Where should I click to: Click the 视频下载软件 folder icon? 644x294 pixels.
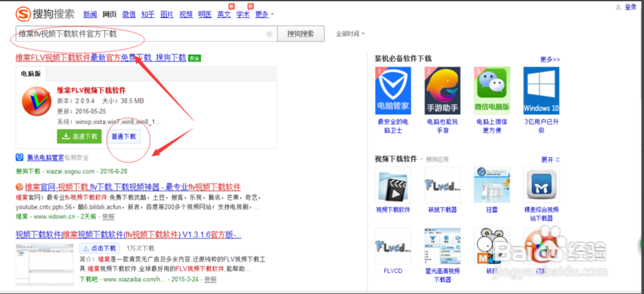tap(393, 184)
